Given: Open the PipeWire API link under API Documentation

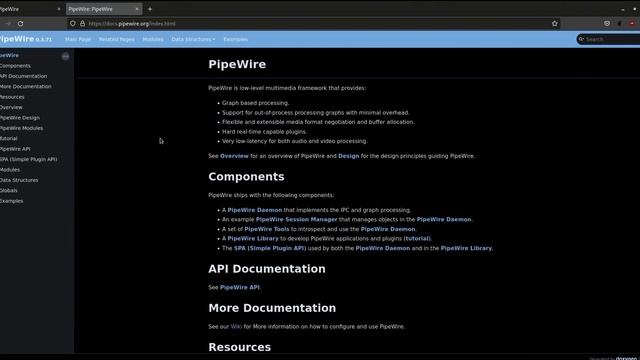Looking at the screenshot, I should (x=240, y=287).
